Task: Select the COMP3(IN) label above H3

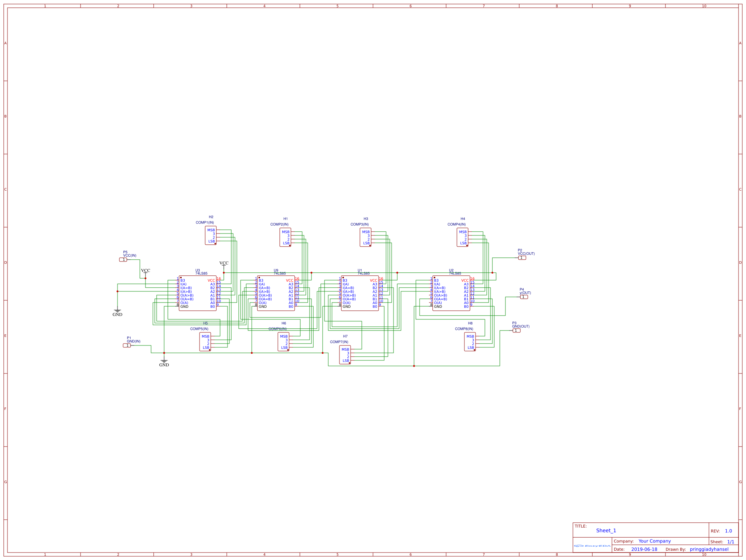Action: pos(360,225)
